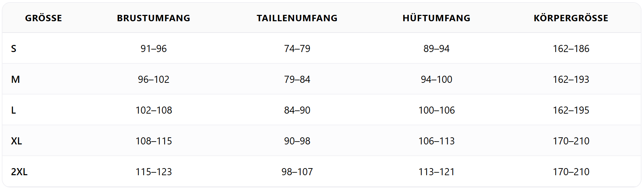The image size is (644, 189).
Task: Select the XL height cell 170–210
Action: tap(571, 141)
